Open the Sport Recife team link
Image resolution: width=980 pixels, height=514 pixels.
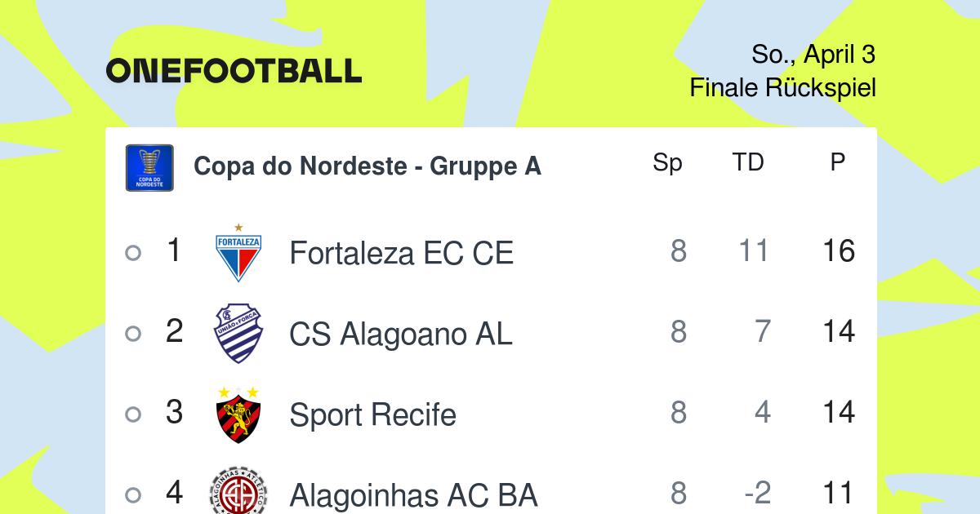[x=372, y=415]
